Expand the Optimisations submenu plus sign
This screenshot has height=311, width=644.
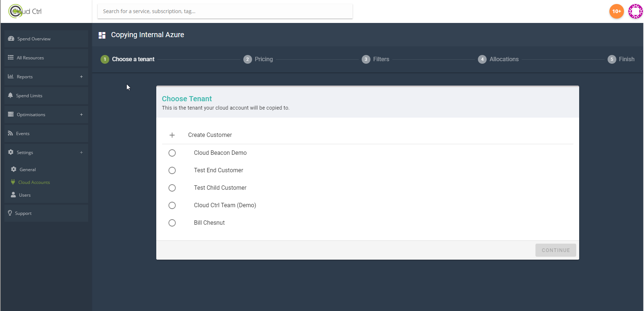(x=81, y=114)
